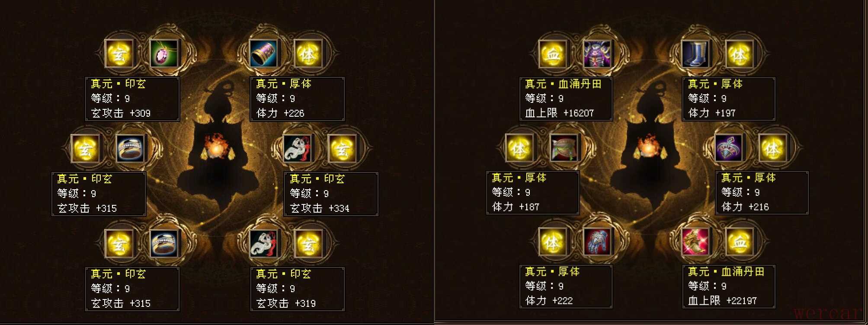Click the yellow 玄 gem above 玄攻击 +309
The width and height of the screenshot is (868, 325).
coord(119,54)
